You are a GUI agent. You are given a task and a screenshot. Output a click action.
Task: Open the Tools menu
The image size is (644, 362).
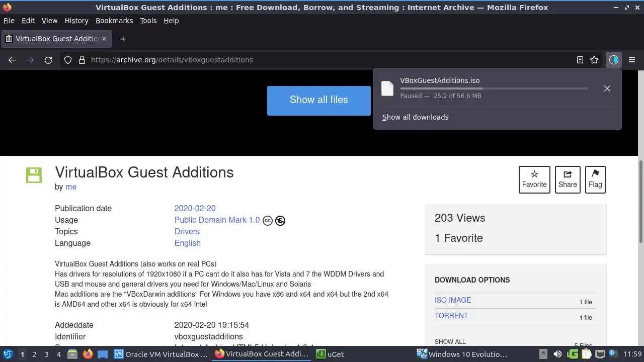(148, 21)
